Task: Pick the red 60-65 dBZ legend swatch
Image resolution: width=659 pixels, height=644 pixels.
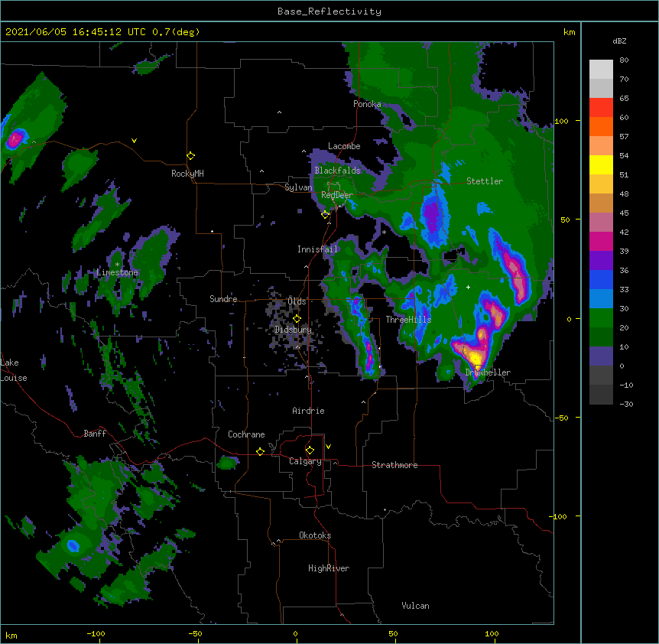Action: pos(601,107)
